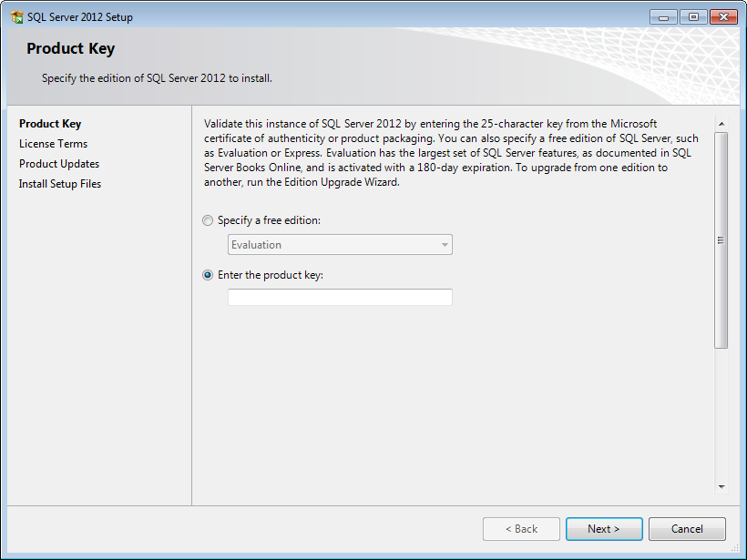
Task: Select the Product Key step in sidebar
Action: click(50, 124)
